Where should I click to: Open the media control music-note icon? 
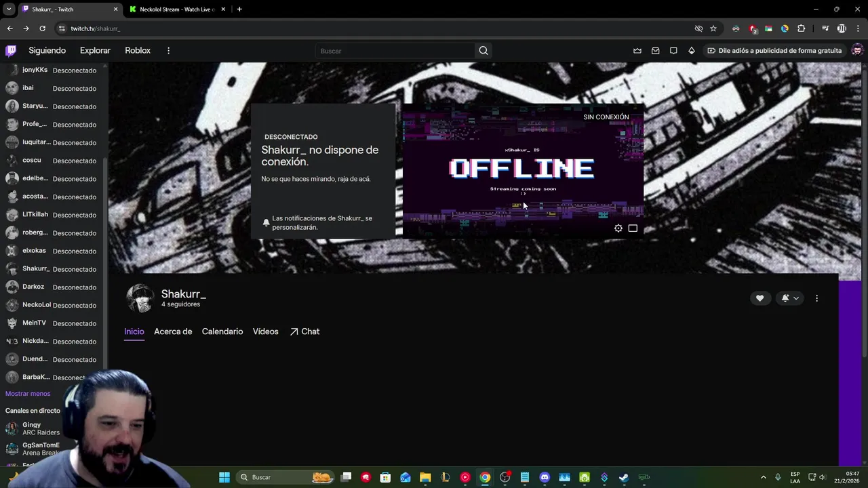(825, 28)
